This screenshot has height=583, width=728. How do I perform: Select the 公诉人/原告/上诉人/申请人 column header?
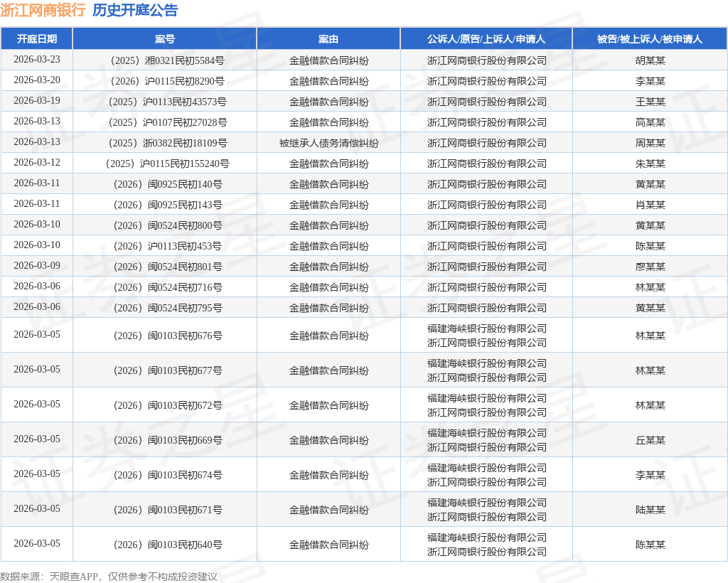(x=486, y=39)
